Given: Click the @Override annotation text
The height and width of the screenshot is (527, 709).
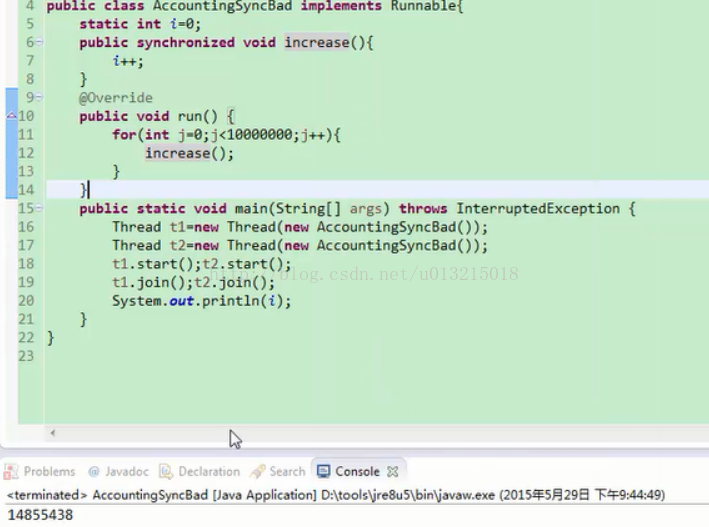Looking at the screenshot, I should coord(116,98).
